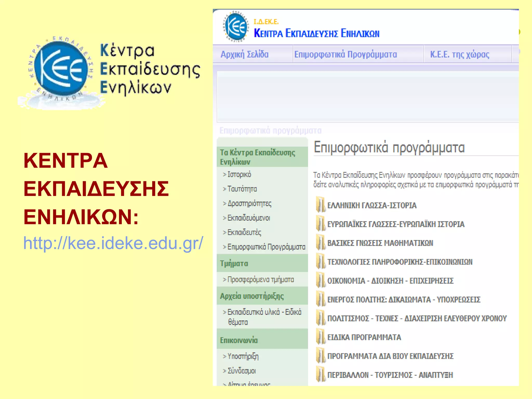Open Εκπαιδευόμενοι sidebar item
The image size is (532, 399).
point(249,218)
